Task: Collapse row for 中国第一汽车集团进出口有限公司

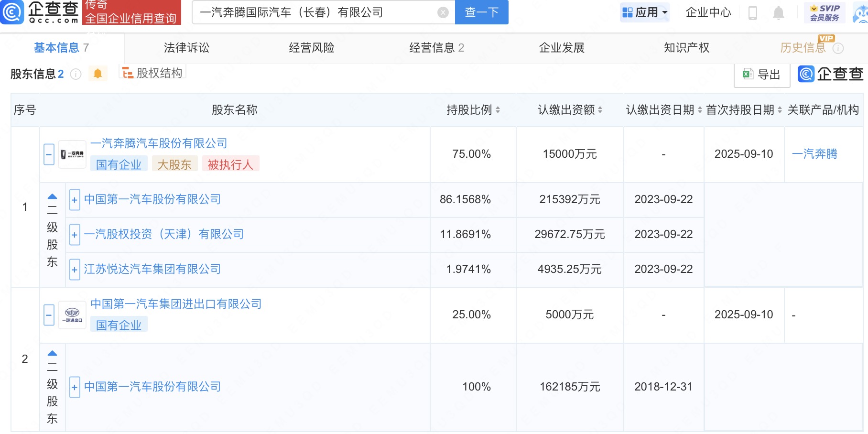Action: click(x=49, y=315)
